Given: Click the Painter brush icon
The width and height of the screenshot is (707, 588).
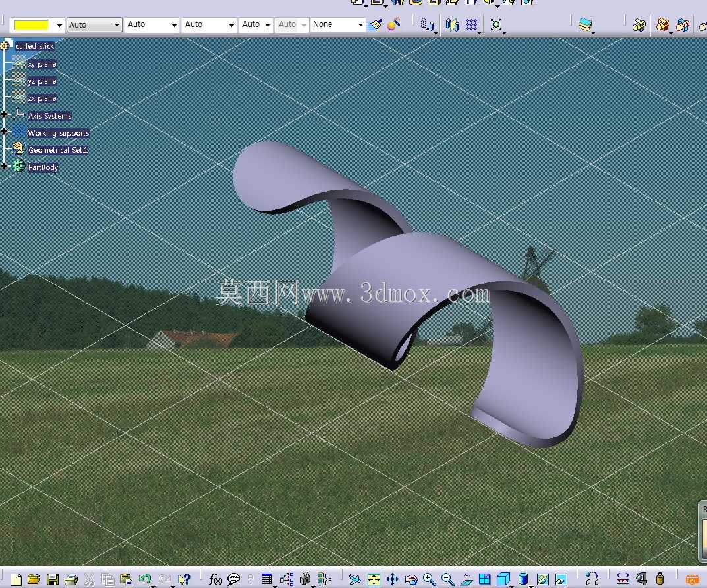Looking at the screenshot, I should (x=374, y=24).
